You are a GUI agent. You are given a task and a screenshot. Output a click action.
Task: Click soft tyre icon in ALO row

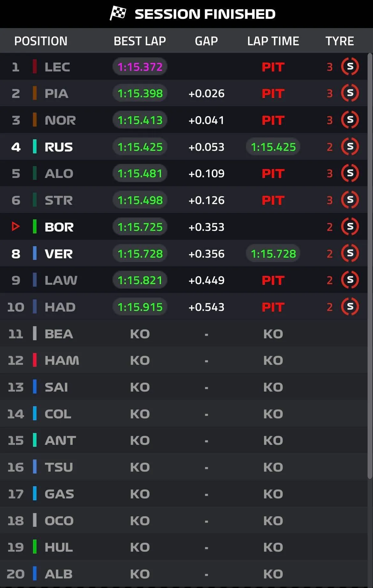pyautogui.click(x=350, y=173)
